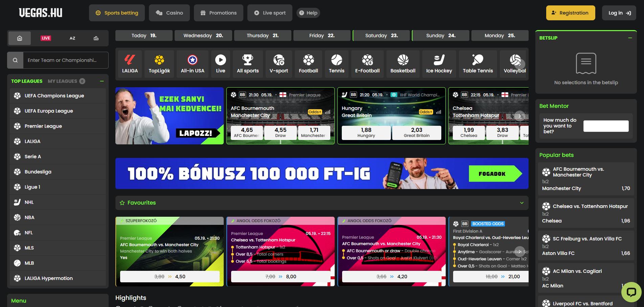Open stats icon on Bournemouth match card

click(x=328, y=112)
